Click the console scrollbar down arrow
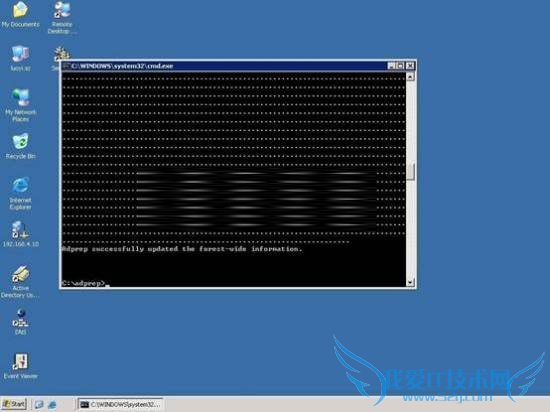Screen dimensions: 550x412 (x=410, y=282)
